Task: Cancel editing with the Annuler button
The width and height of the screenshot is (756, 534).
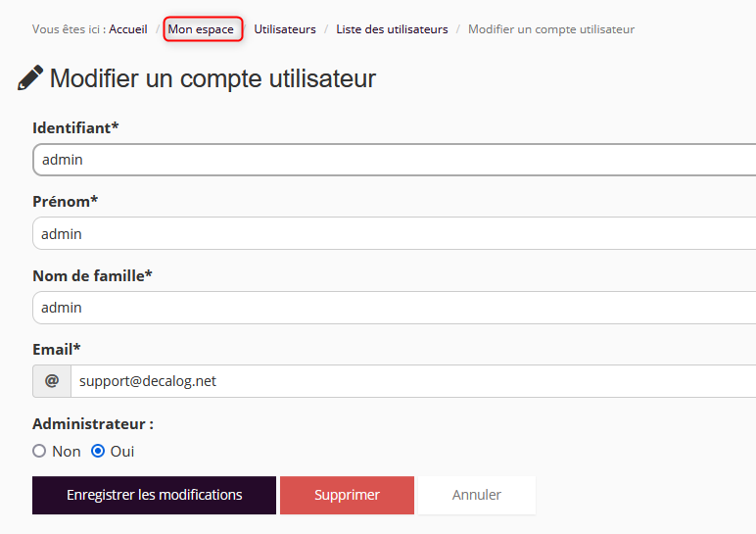Action: (x=477, y=495)
